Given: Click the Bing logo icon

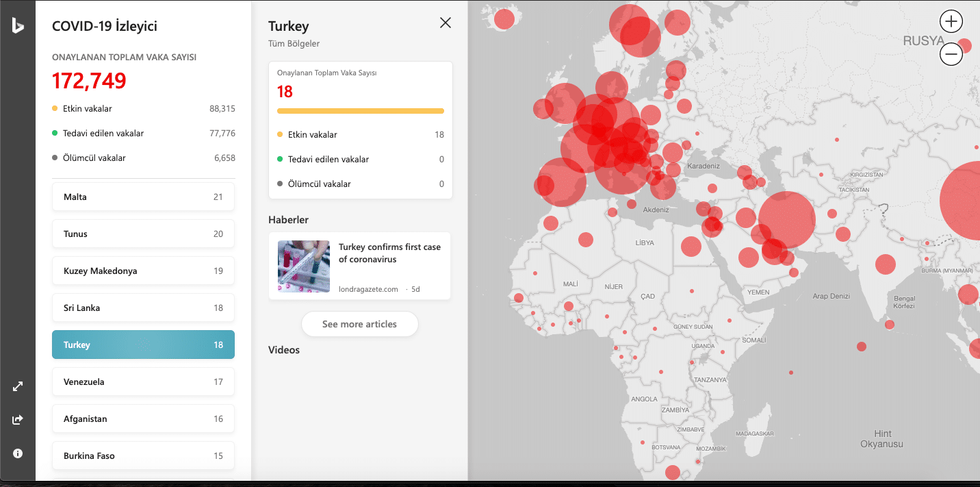Looking at the screenshot, I should 18,26.
